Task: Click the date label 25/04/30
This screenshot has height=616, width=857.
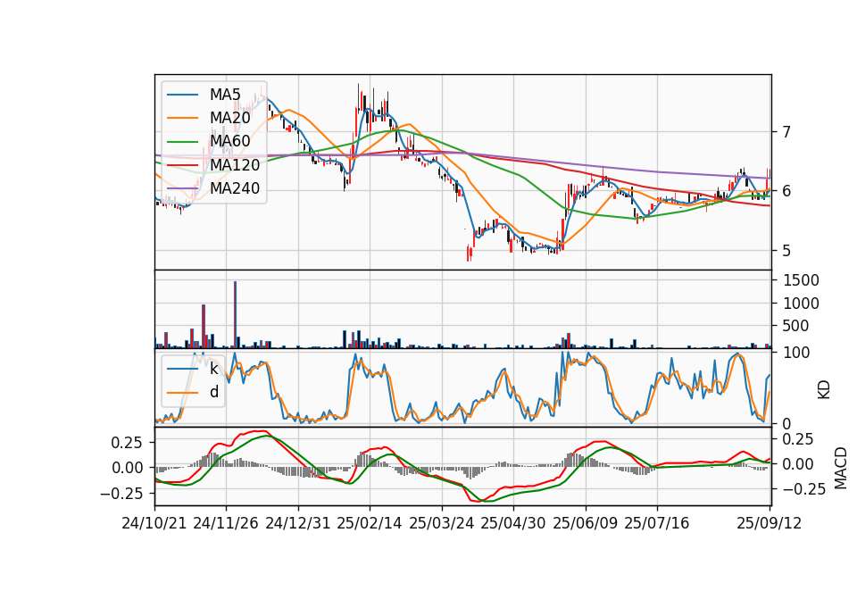Action: 512,523
